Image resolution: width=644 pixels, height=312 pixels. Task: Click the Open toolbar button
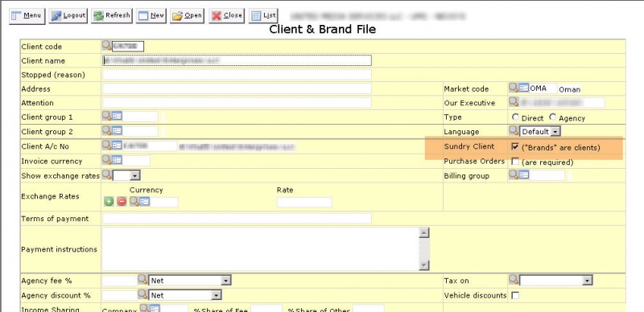(188, 16)
